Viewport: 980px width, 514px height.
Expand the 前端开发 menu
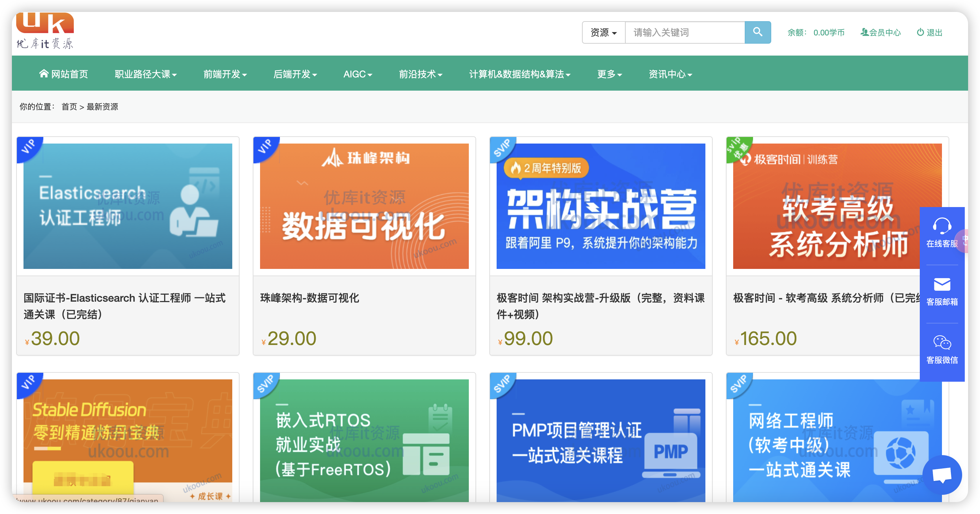point(225,74)
